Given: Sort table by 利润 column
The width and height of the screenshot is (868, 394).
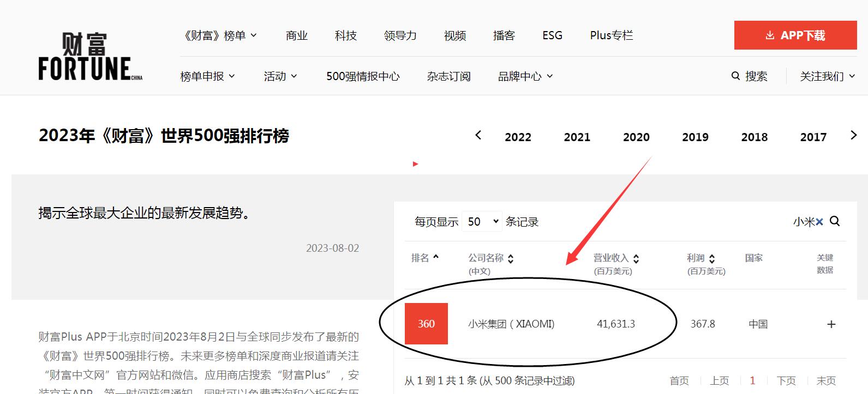Looking at the screenshot, I should tap(701, 258).
